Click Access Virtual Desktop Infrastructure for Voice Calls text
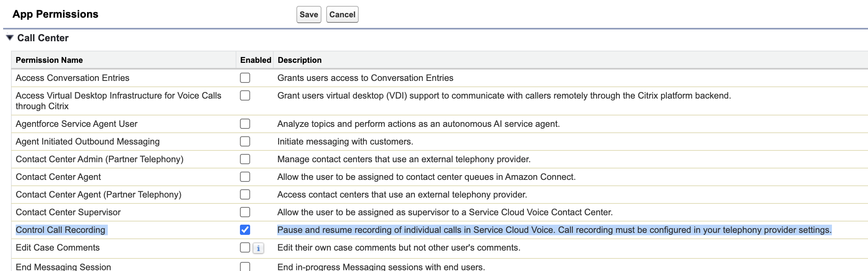868x271 pixels. click(118, 101)
